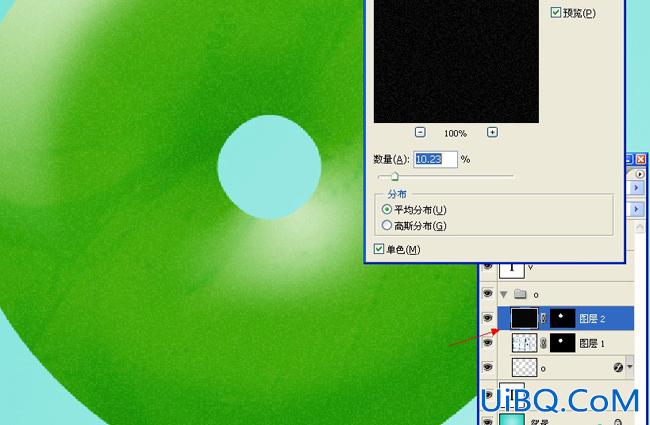Viewport: 650px width, 425px height.
Task: Select the 图层 2 layer mask thumbnail
Action: [563, 318]
